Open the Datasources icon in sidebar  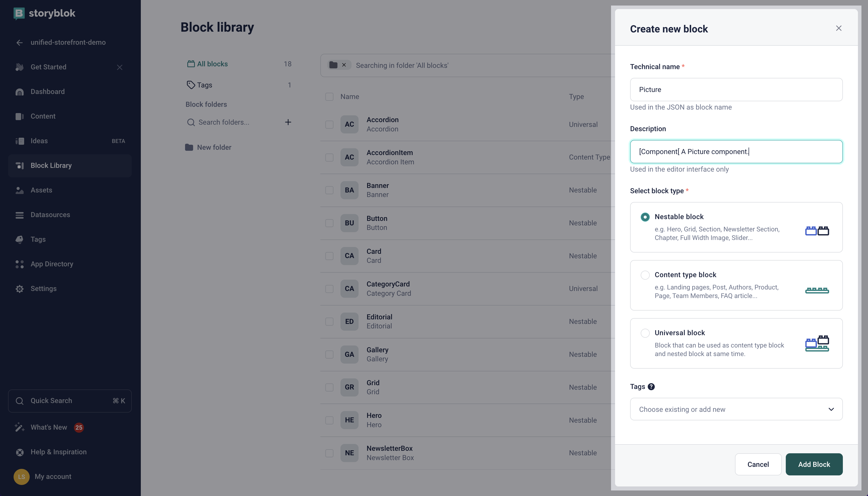point(19,215)
